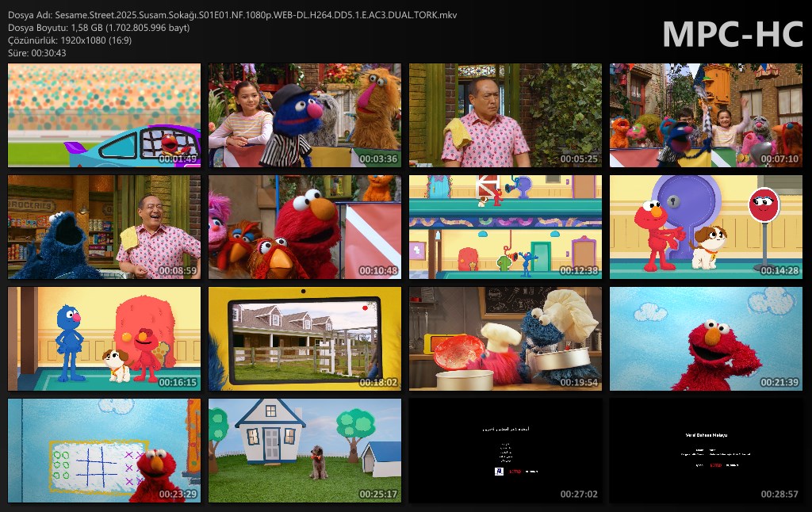Select the animated Elmo and puppy frame at 00:14:28

pos(706,227)
